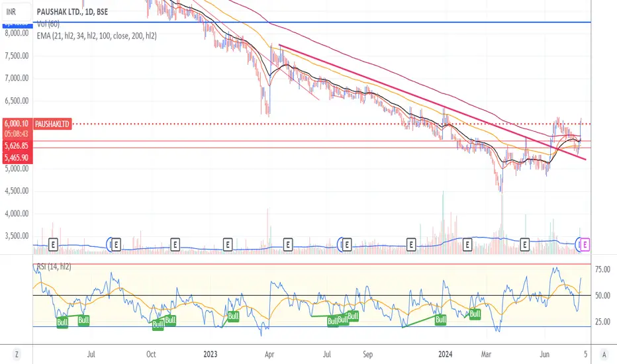Click the 6,000.10 last price label
The image size is (617, 364).
coord(17,124)
